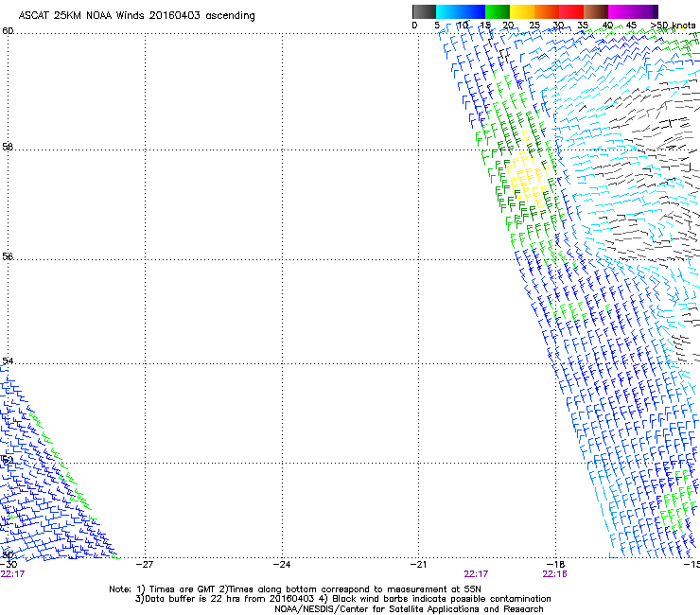The image size is (700, 615).
Task: Click the latitude label '54'
Action: [8, 360]
